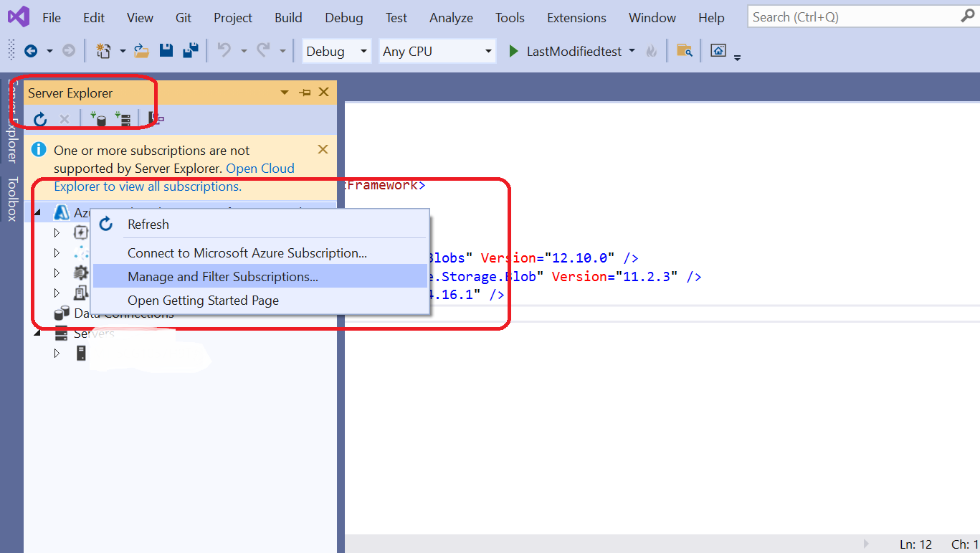
Task: Choose Refresh in the context menu
Action: (x=261, y=224)
